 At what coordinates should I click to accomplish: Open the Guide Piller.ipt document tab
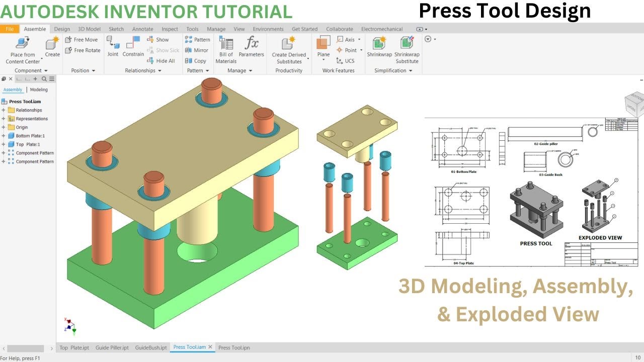[112, 347]
